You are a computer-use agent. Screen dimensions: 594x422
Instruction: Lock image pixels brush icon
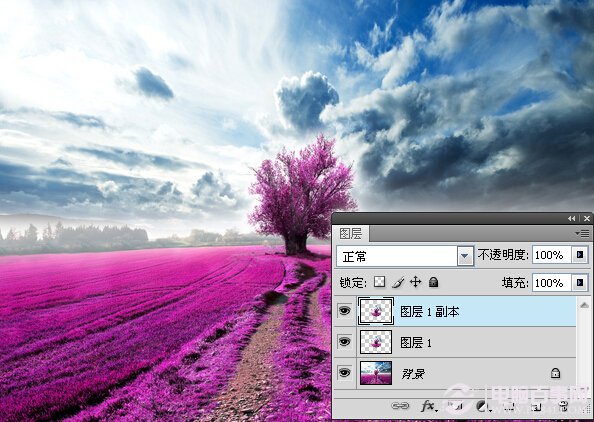398,282
